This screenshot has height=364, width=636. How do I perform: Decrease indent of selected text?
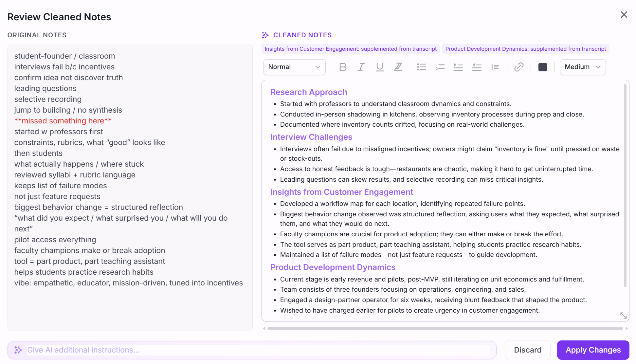(477, 67)
